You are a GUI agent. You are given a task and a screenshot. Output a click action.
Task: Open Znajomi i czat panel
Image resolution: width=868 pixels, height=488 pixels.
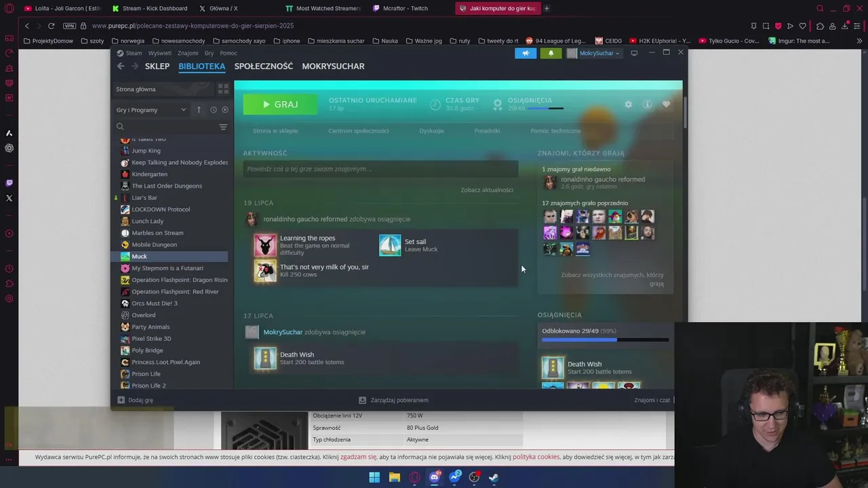tap(652, 400)
